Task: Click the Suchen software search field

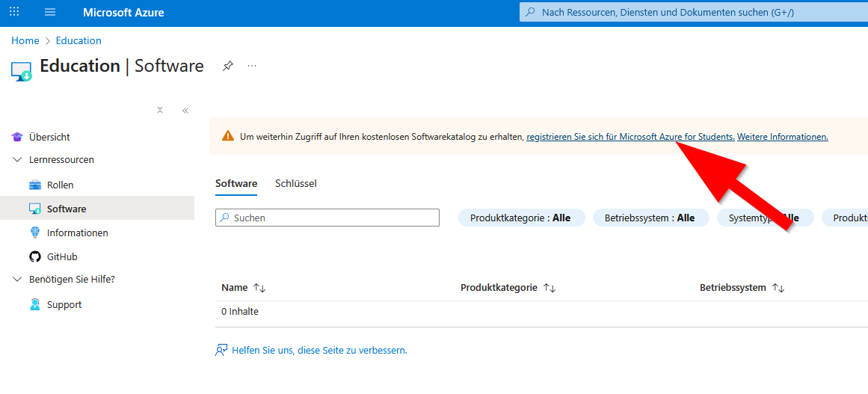Action: tap(327, 218)
